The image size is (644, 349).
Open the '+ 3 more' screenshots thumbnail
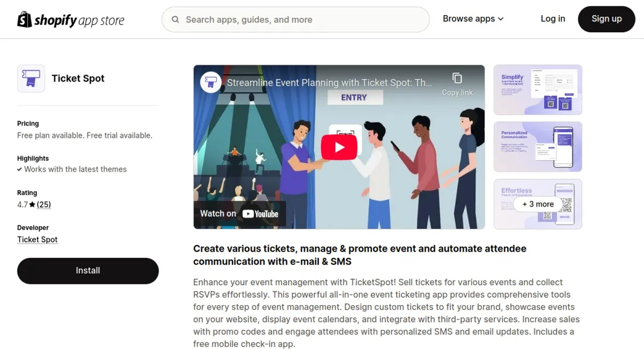538,204
